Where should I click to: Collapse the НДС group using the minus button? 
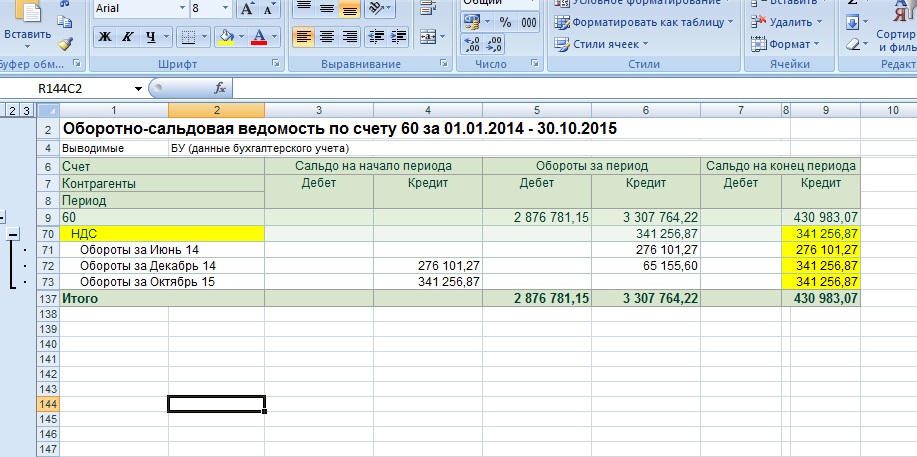14,234
